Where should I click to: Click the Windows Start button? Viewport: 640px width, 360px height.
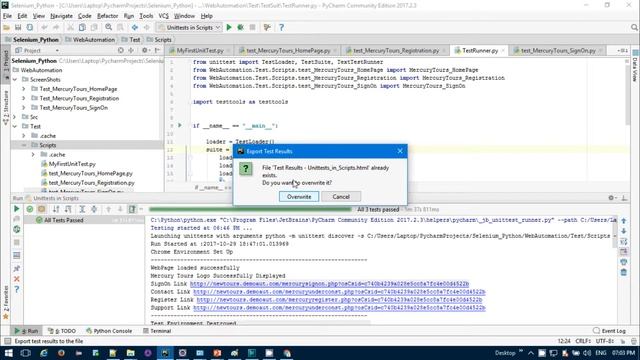point(8,353)
